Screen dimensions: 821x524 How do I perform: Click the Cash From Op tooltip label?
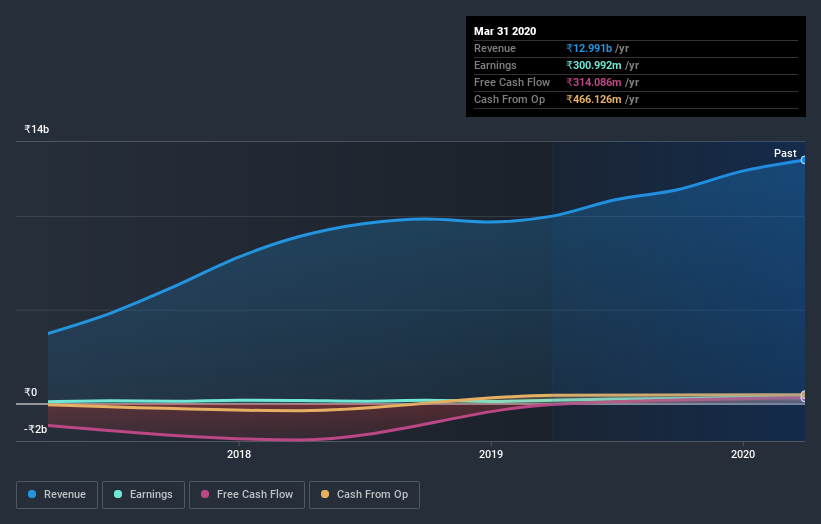tap(509, 99)
